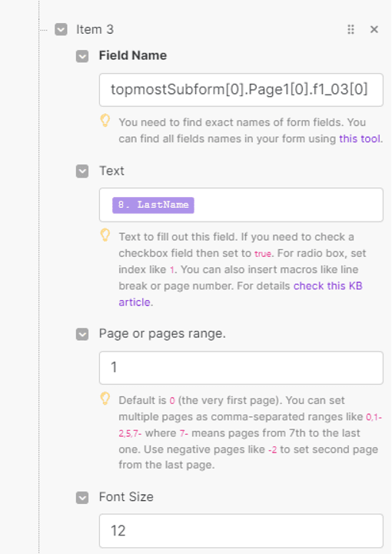Click the pink "true" code text
The width and height of the screenshot is (392, 554).
click(x=263, y=254)
